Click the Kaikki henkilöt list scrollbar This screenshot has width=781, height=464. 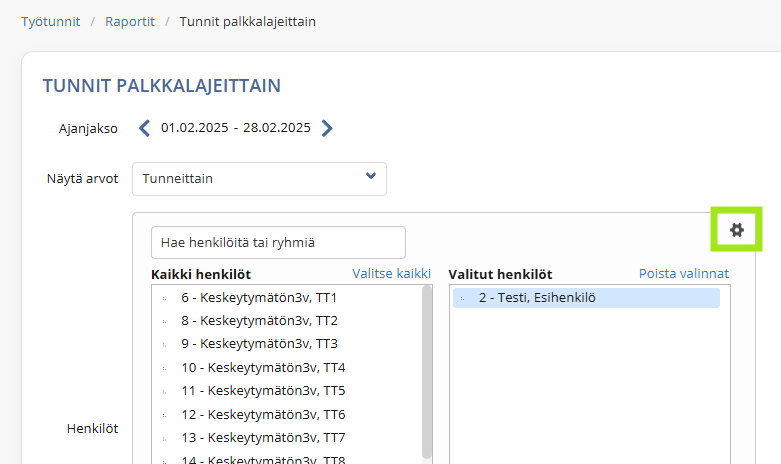427,371
